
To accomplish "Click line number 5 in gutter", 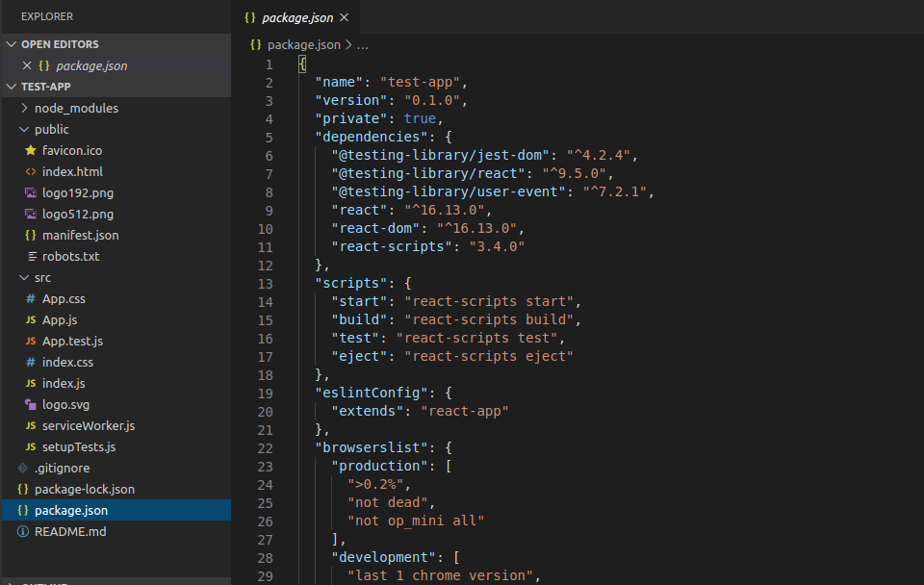I will tap(269, 138).
